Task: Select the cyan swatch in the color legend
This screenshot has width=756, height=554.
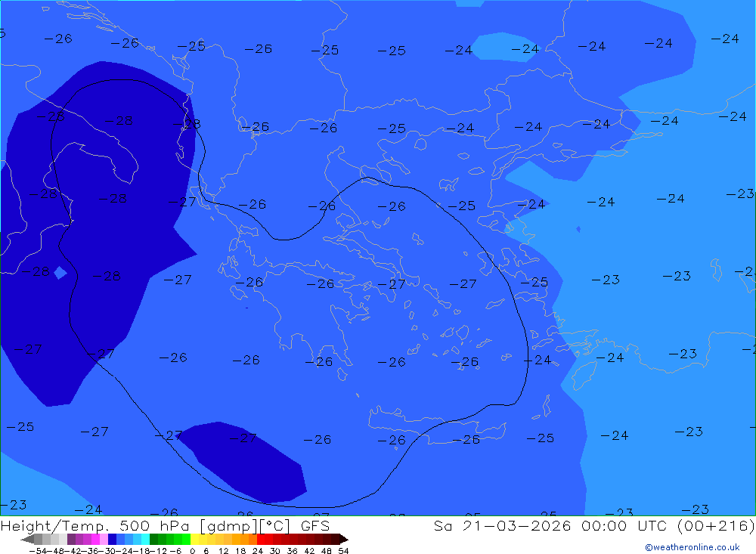Action: 145,539
